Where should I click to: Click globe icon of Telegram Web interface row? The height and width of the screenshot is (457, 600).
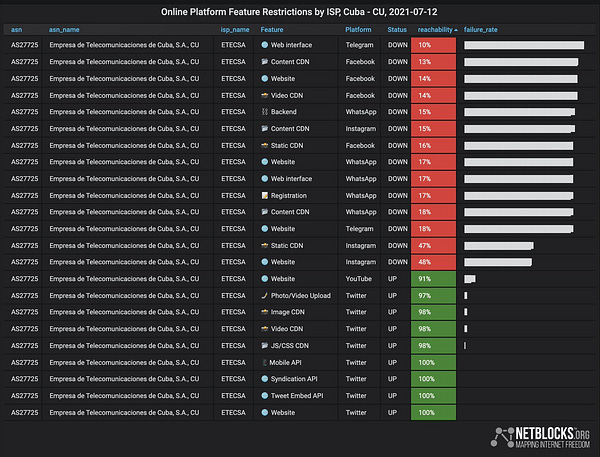pyautogui.click(x=264, y=45)
